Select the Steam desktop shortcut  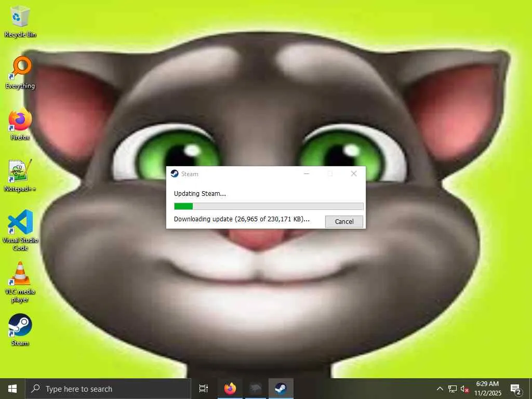[20, 329]
